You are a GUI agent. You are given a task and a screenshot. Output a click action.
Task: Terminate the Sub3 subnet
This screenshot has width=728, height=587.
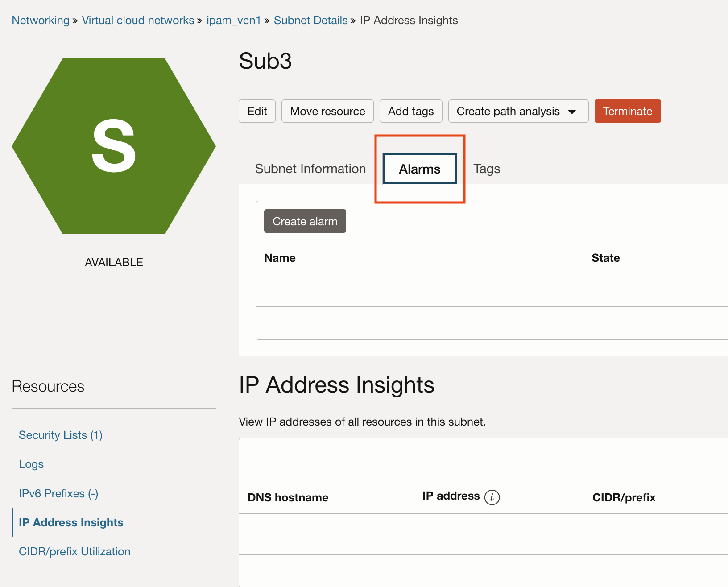point(627,111)
